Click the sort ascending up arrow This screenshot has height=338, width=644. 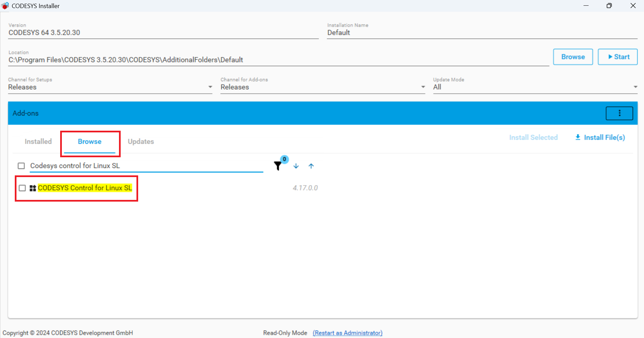(x=311, y=166)
